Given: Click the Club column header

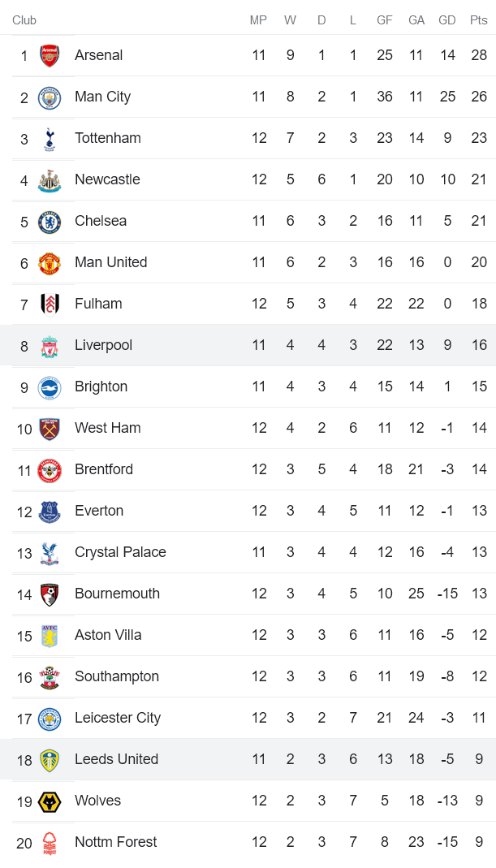Looking at the screenshot, I should pyautogui.click(x=24, y=20).
